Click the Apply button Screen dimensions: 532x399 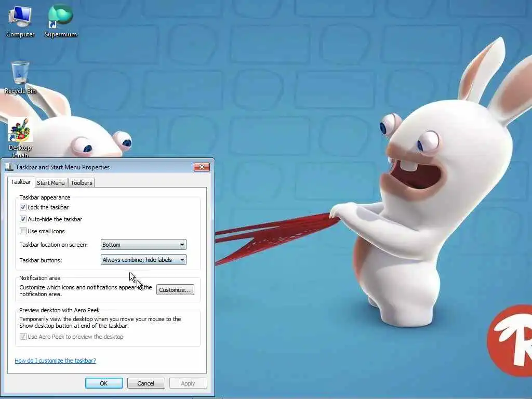[188, 383]
